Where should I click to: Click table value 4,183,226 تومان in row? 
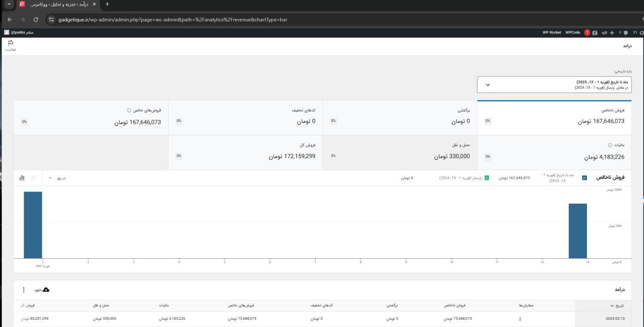(x=172, y=319)
